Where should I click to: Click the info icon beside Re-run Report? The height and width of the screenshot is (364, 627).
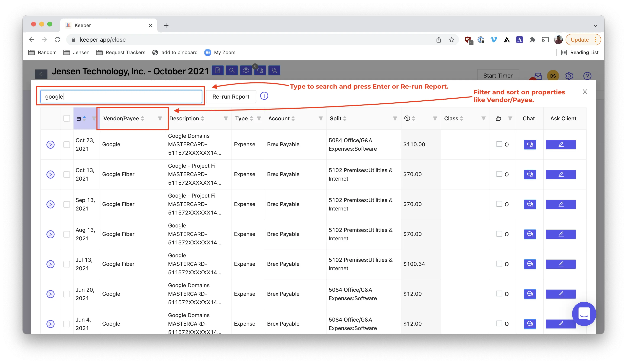264,96
